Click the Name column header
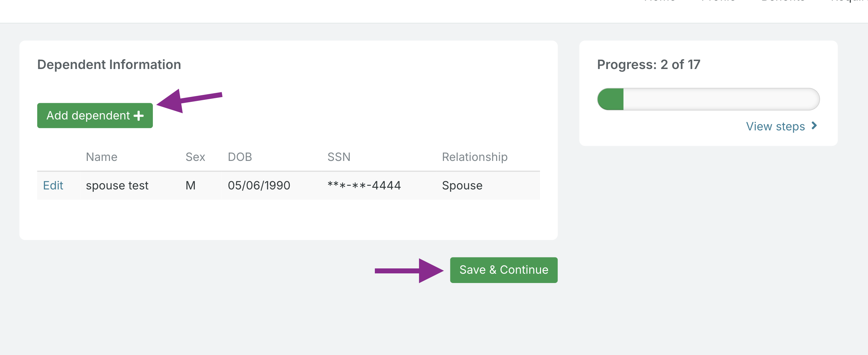The width and height of the screenshot is (868, 355). pyautogui.click(x=101, y=157)
